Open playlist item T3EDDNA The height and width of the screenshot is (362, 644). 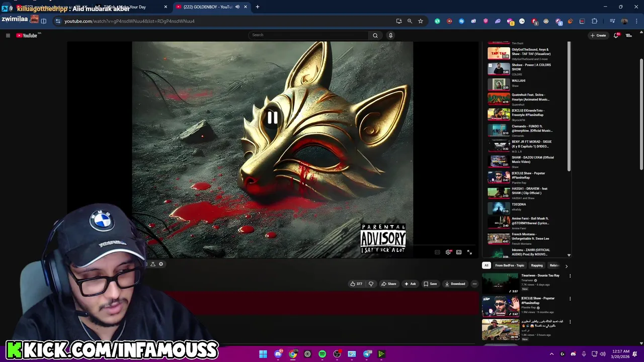(526, 207)
